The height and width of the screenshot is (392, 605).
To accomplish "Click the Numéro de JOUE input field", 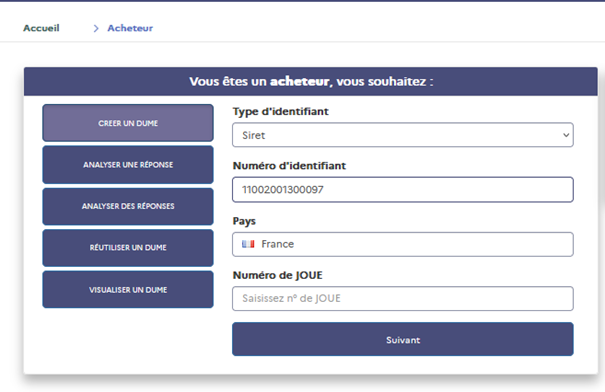I will (403, 299).
